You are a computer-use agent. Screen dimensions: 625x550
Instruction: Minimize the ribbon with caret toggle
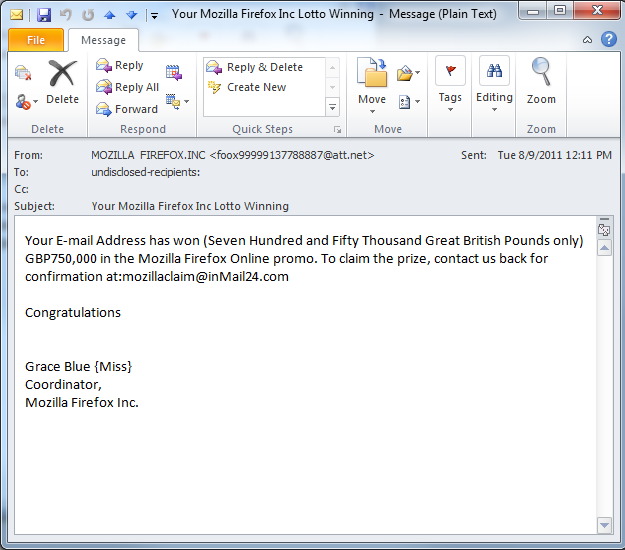588,40
